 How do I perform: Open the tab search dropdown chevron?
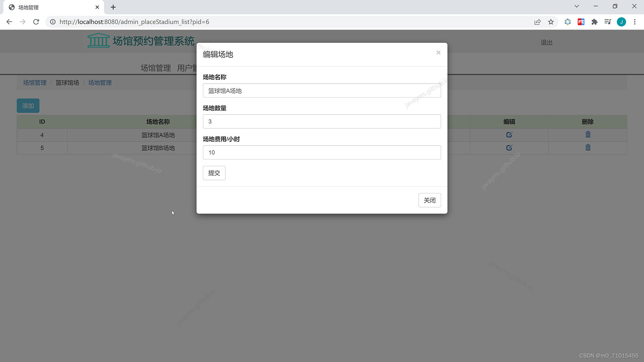tap(577, 6)
